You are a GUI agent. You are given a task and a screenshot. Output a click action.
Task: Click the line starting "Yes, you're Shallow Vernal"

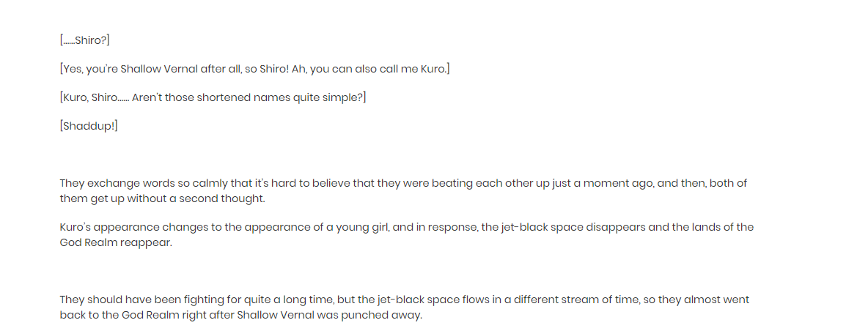click(x=254, y=69)
